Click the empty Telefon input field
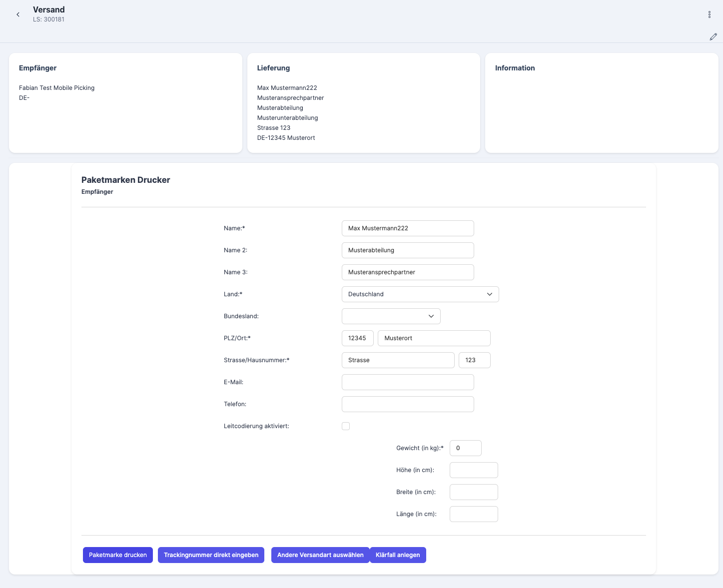 coord(407,404)
